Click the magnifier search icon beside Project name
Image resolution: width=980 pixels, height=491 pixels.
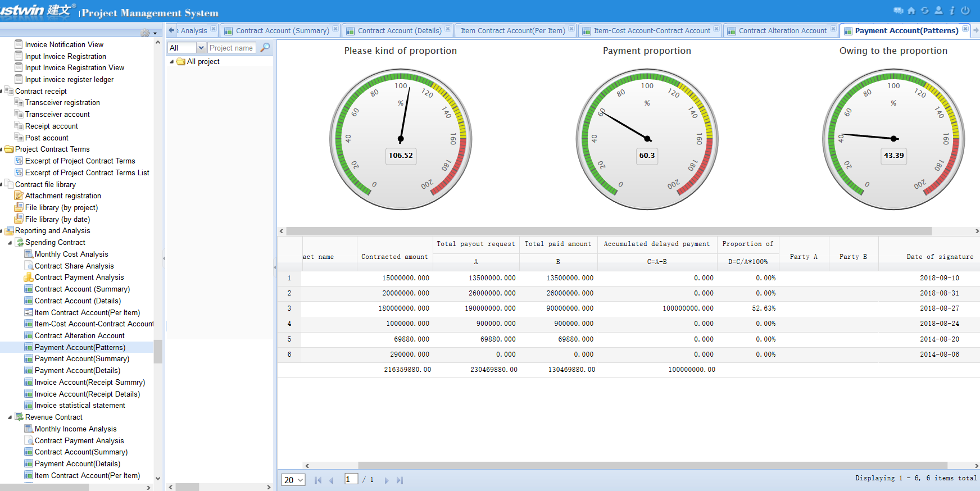pyautogui.click(x=265, y=48)
